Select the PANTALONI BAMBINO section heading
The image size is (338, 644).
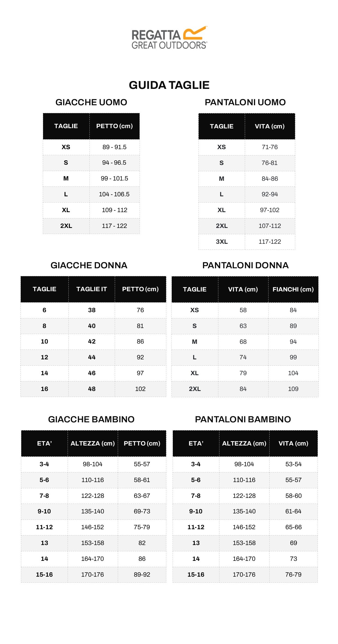243,419
